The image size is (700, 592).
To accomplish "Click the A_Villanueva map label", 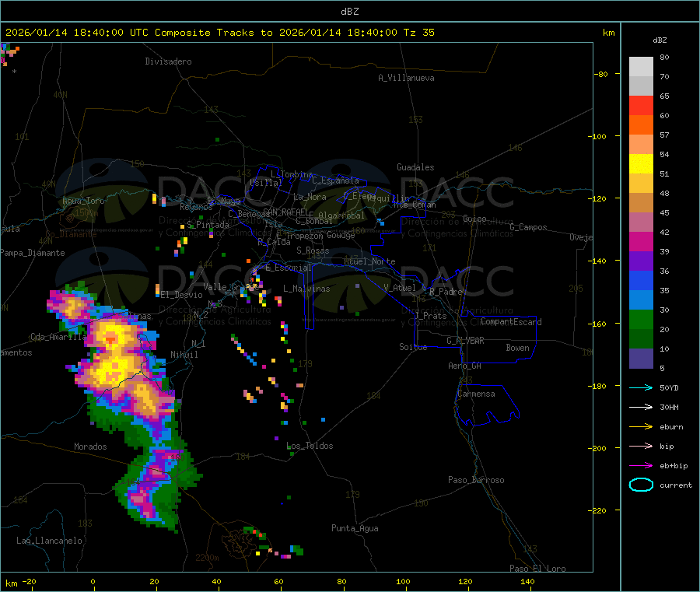I will click(406, 78).
